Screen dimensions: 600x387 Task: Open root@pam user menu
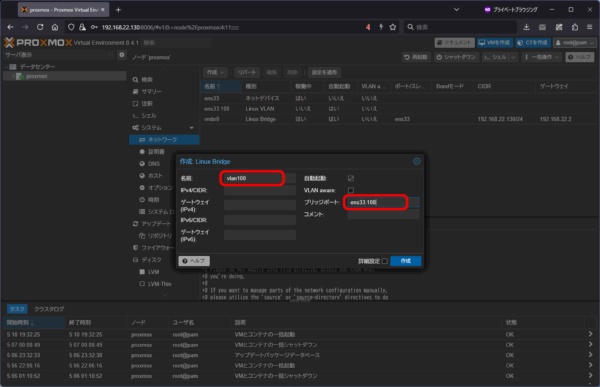point(575,42)
